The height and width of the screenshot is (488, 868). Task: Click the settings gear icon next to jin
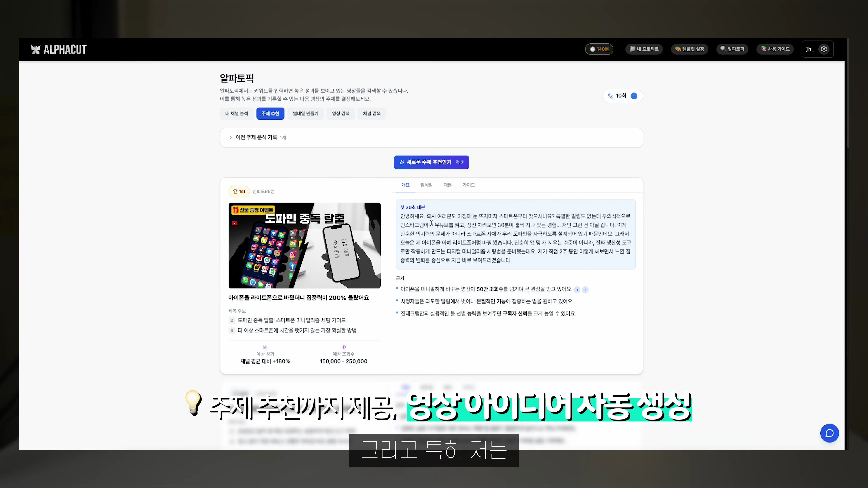click(824, 49)
